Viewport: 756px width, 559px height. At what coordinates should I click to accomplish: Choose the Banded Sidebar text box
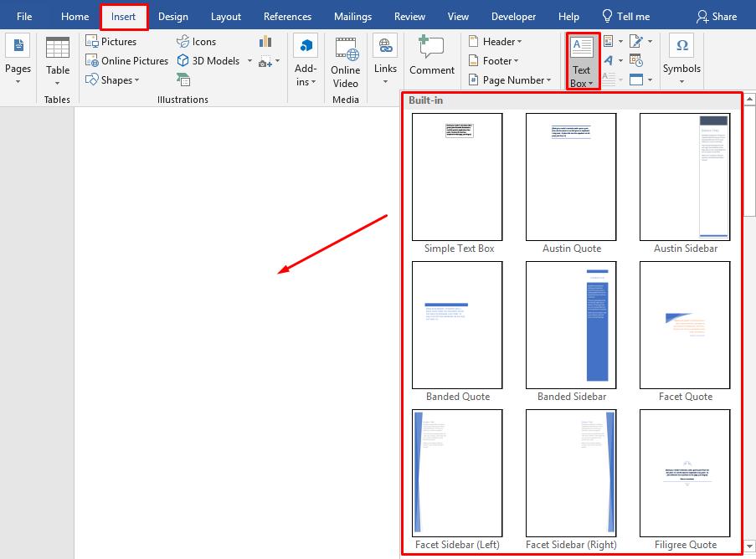(x=571, y=326)
